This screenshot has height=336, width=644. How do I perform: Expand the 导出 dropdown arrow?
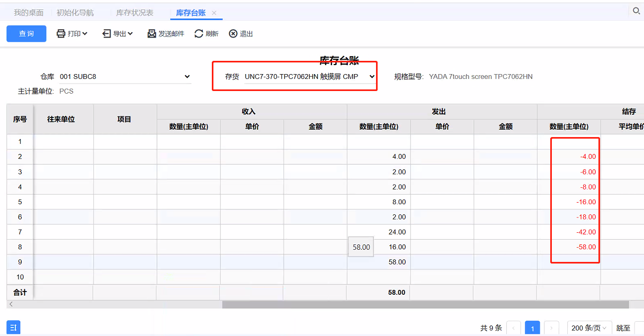[x=130, y=34]
